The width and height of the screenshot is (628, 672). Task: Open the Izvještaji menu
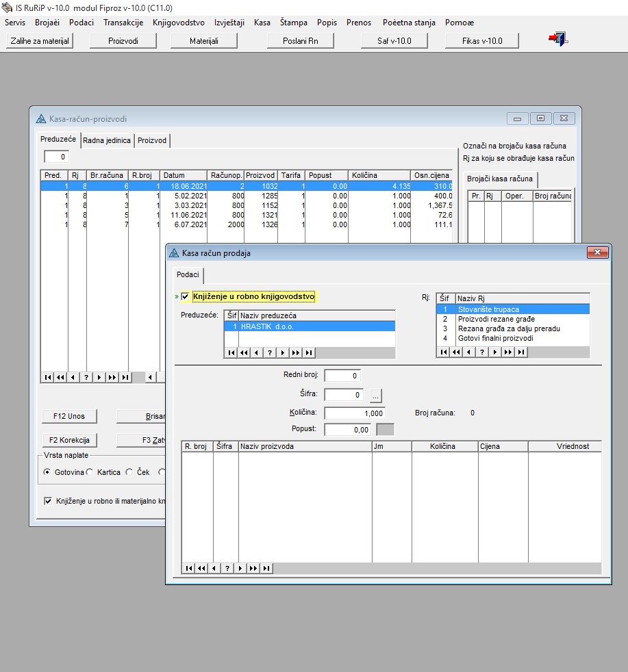tap(229, 23)
